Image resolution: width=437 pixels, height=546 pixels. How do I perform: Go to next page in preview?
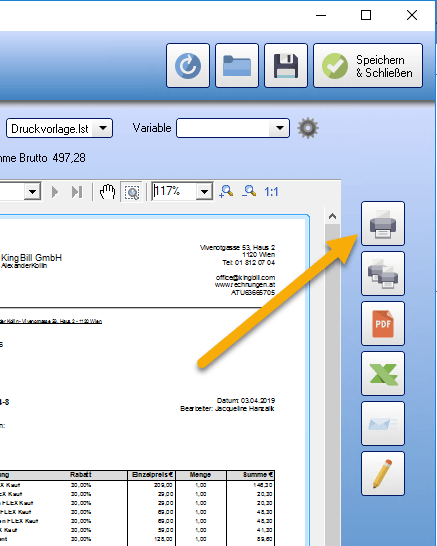tap(55, 192)
